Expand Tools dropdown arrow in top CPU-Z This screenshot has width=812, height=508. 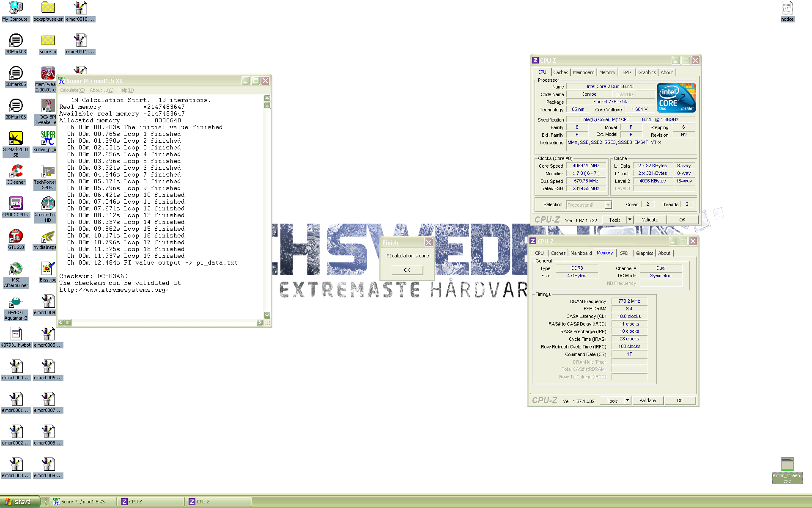630,220
